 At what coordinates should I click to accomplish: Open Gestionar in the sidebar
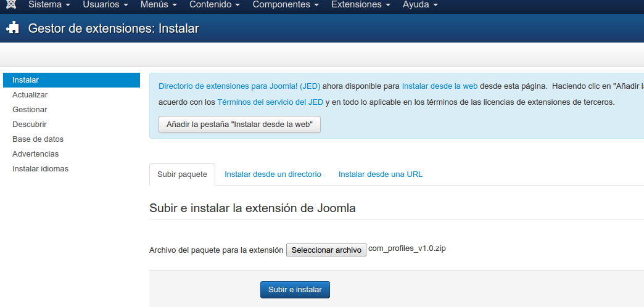[30, 110]
